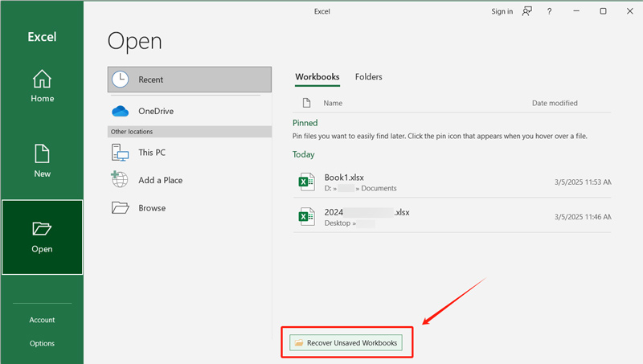Screen dimensions: 643x364
Task: Click the feedback person icon in title bar
Action: 527,11
